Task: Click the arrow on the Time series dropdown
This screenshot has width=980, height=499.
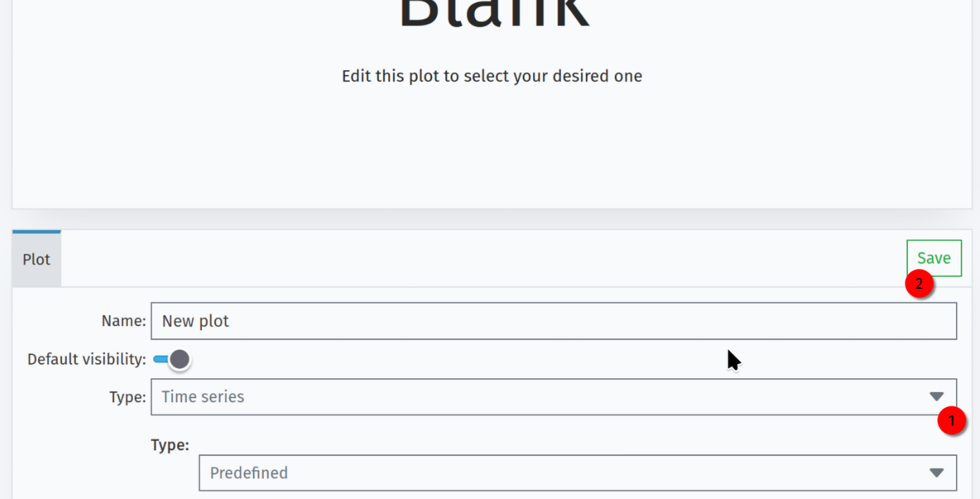Action: (936, 397)
